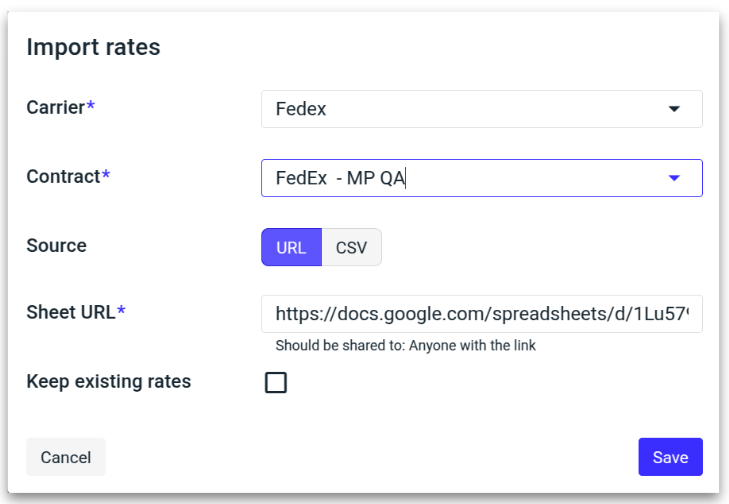
Task: Save the imported rates
Action: [670, 457]
